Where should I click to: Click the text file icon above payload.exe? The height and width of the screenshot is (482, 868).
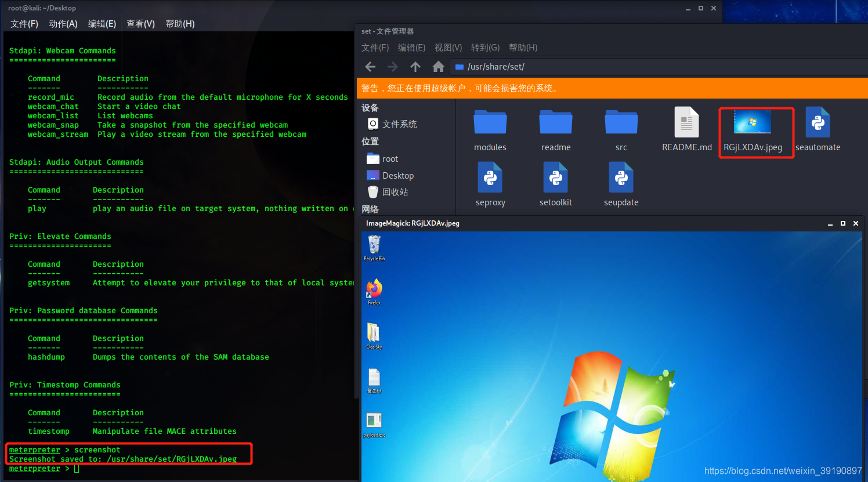click(374, 380)
